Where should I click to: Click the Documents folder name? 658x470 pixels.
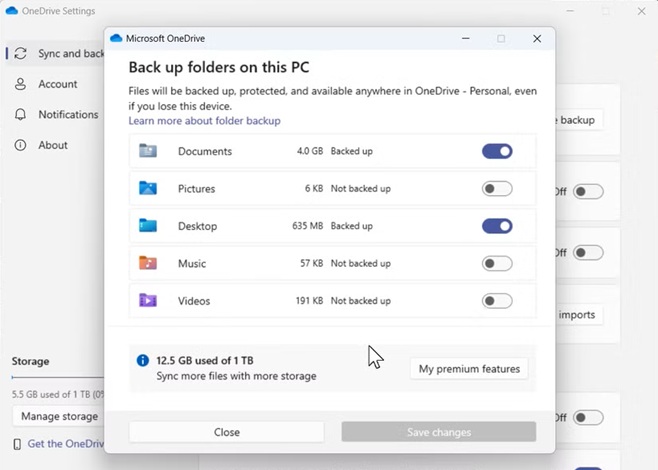coord(205,151)
